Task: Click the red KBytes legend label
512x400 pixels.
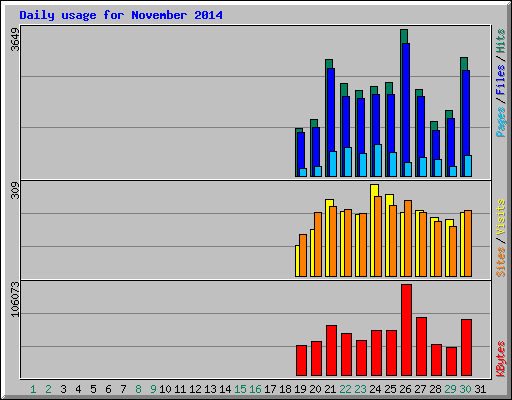Action: (x=500, y=359)
